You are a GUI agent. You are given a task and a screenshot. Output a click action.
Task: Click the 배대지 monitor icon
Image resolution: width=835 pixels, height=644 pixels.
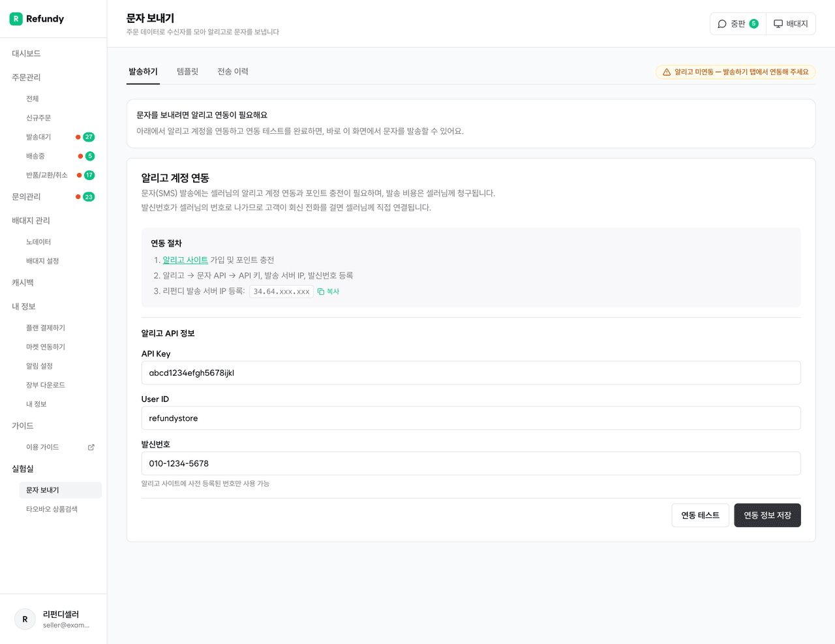[x=778, y=24]
